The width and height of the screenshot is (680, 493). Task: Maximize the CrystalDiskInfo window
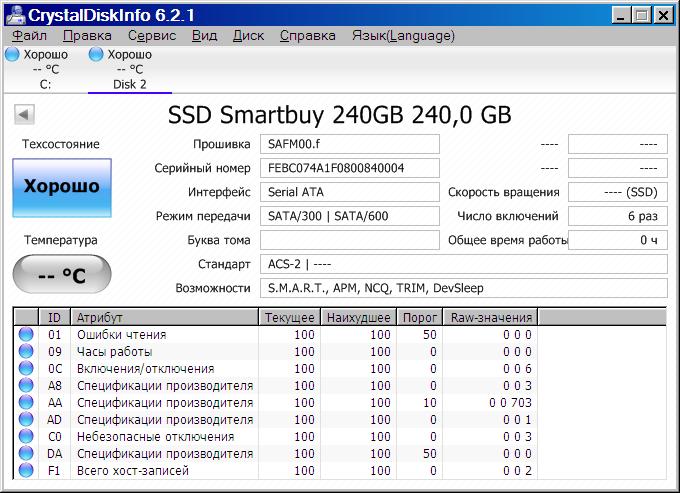click(641, 16)
